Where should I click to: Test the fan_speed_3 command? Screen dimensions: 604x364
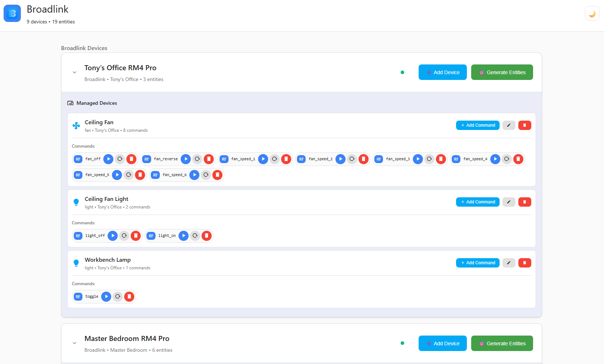click(418, 159)
